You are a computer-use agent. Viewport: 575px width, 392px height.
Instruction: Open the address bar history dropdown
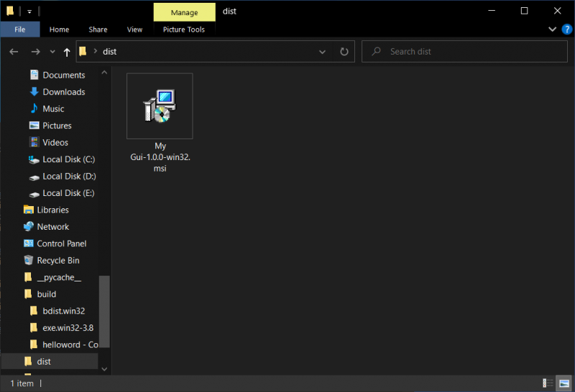tap(323, 52)
